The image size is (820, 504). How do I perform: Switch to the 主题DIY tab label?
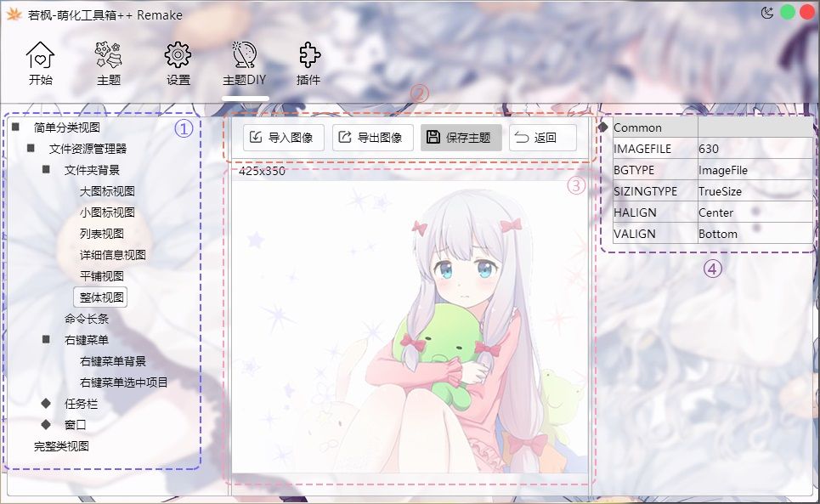[244, 80]
